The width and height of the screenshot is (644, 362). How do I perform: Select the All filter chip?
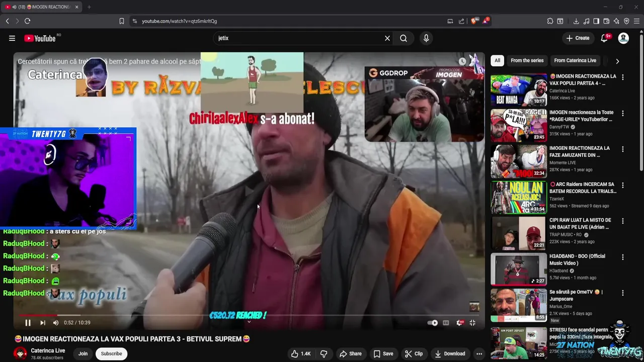click(497, 60)
